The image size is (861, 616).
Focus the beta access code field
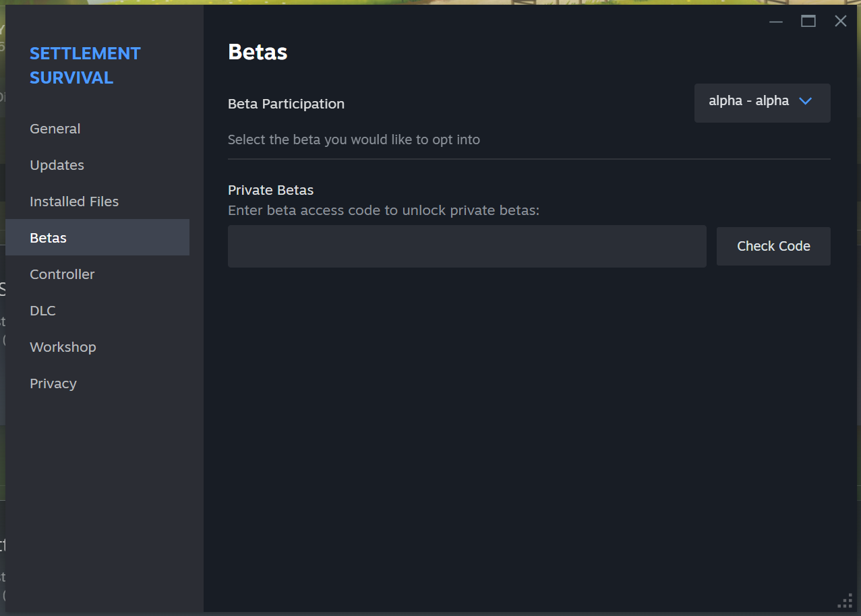(x=467, y=247)
